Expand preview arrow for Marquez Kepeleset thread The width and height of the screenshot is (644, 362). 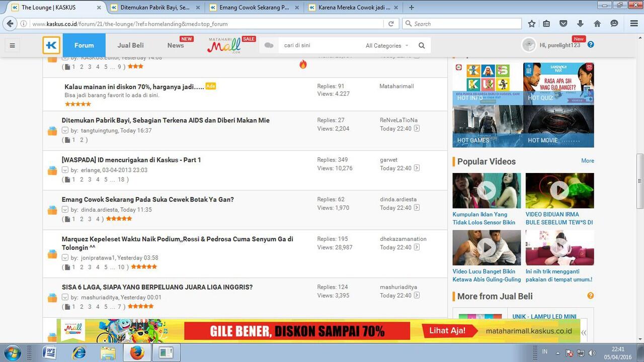tap(65, 257)
